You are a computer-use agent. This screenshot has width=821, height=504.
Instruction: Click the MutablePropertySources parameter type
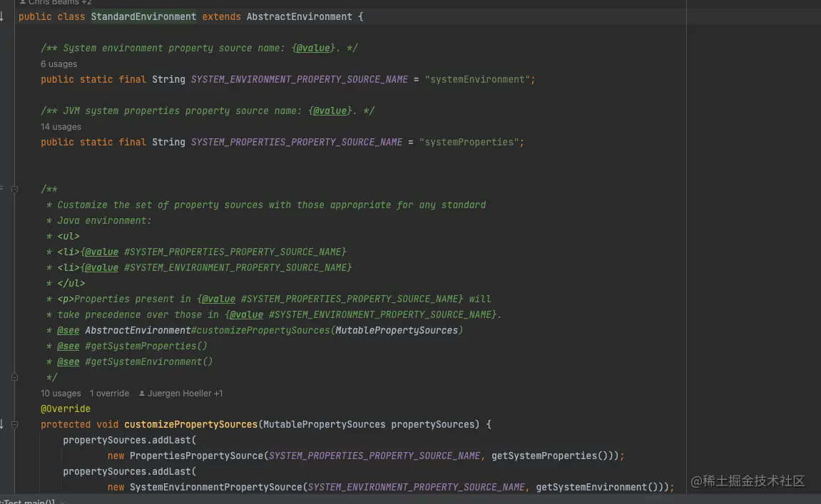[x=324, y=424]
